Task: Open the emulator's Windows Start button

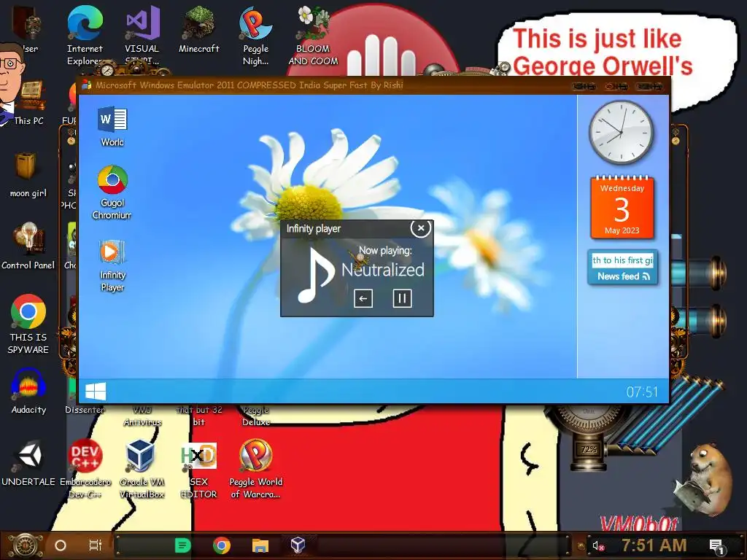Action: (96, 392)
